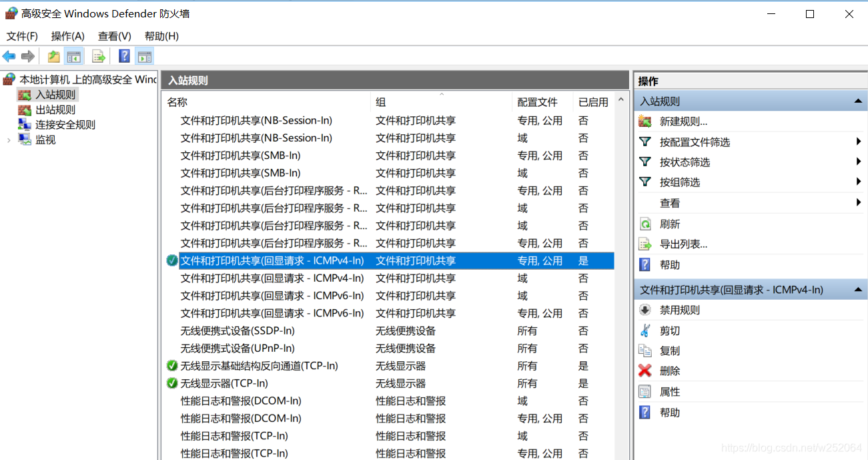868x460 pixels.
Task: Sort by the 已启用 column header
Action: (x=594, y=101)
